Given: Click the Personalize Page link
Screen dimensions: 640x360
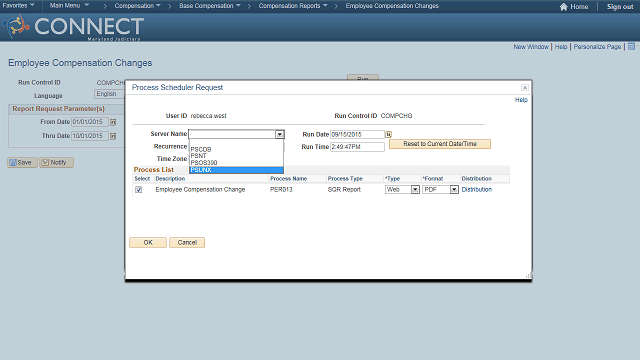Looking at the screenshot, I should click(597, 47).
